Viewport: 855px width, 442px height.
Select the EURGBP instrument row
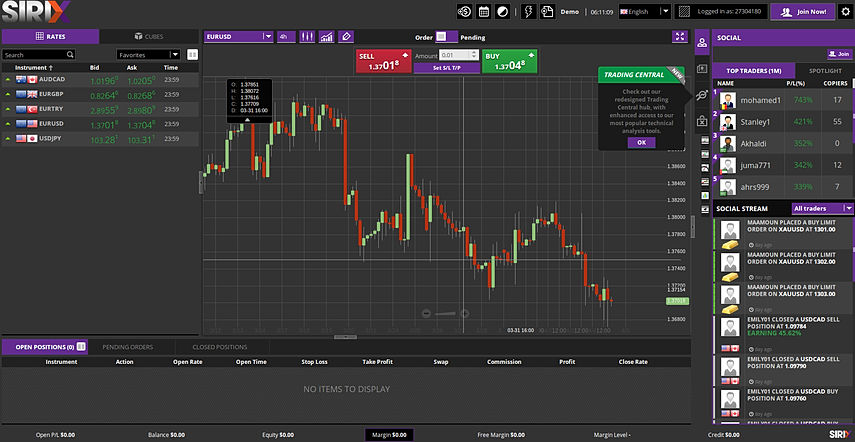coord(100,94)
